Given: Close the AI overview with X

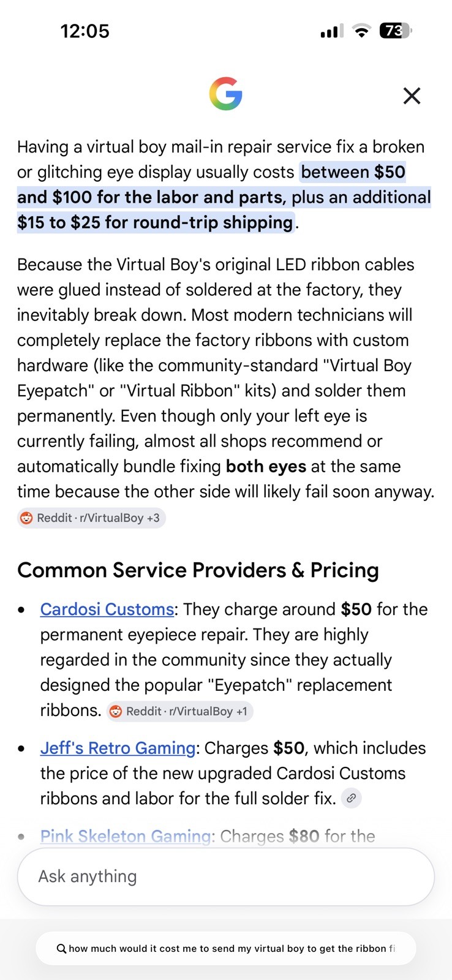Looking at the screenshot, I should (x=412, y=96).
